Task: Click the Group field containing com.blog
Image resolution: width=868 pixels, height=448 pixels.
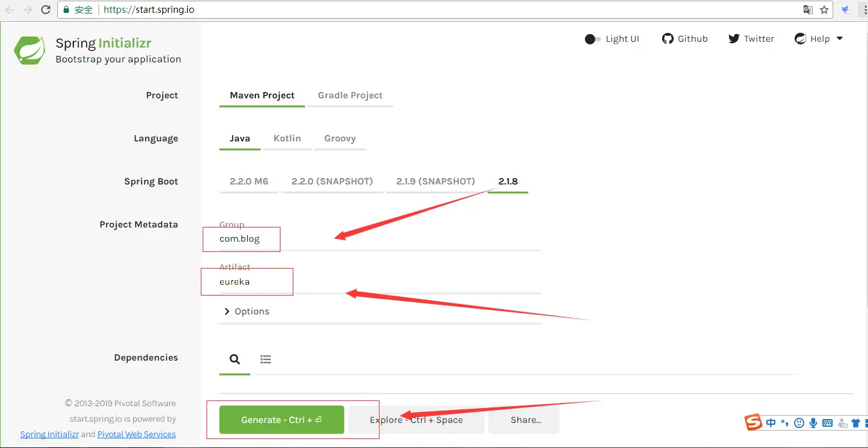Action: point(380,238)
